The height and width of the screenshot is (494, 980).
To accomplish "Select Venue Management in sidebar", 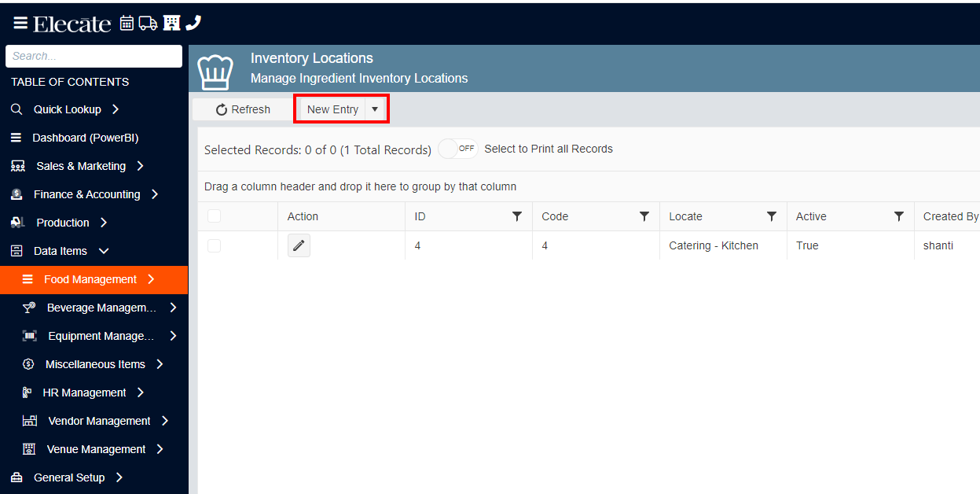I will 94,449.
